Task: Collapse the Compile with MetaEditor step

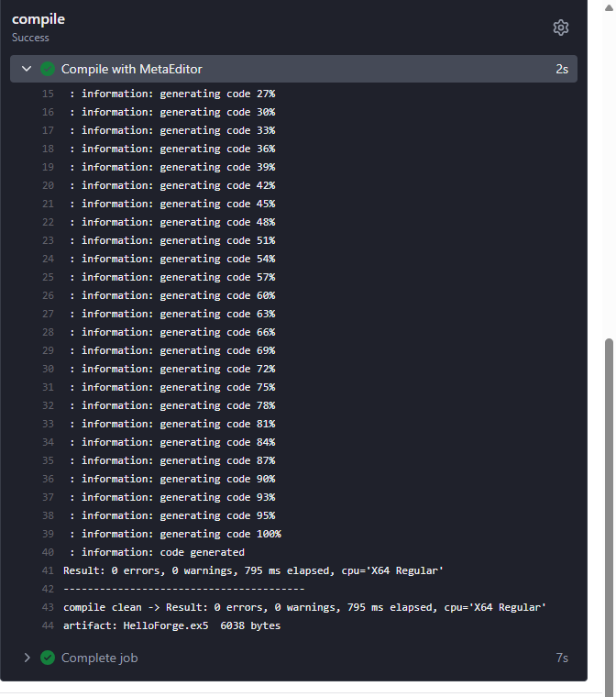Action: (x=27, y=69)
